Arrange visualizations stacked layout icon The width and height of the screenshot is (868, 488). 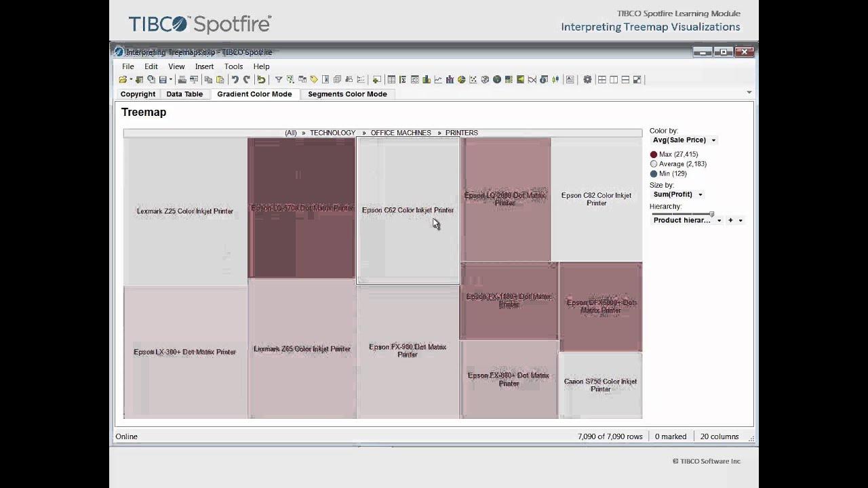[626, 79]
